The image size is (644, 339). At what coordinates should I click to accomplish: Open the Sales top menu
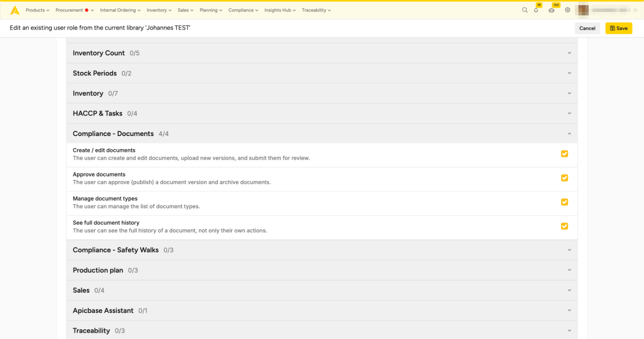pos(186,10)
